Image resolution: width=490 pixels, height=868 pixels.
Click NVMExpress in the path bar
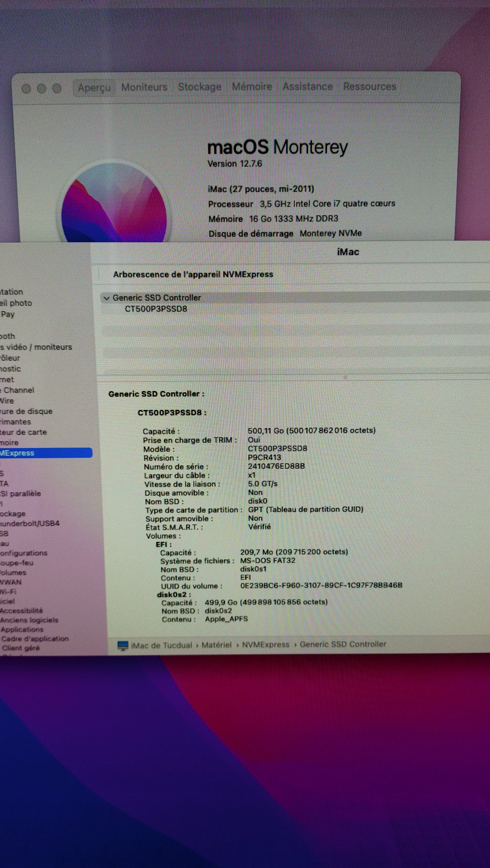(265, 644)
